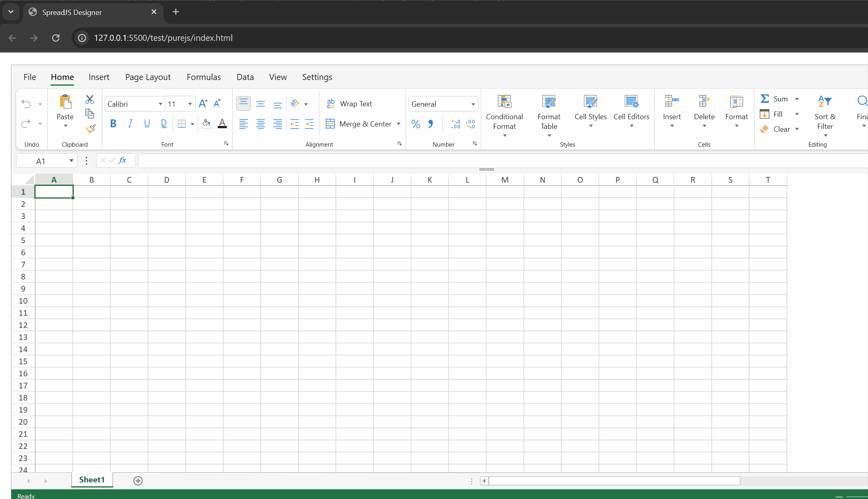The width and height of the screenshot is (868, 499).
Task: Click the Decrease Decimal icon
Action: point(470,124)
